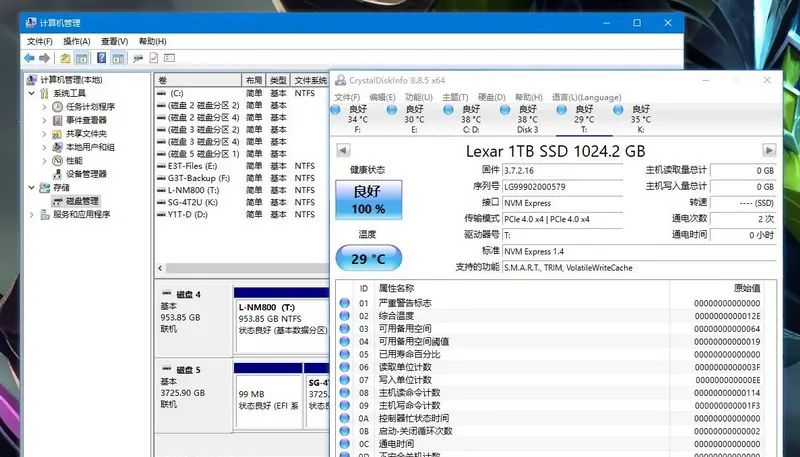The height and width of the screenshot is (457, 800).
Task: Click the 文件系统 column header
Action: coord(310,80)
